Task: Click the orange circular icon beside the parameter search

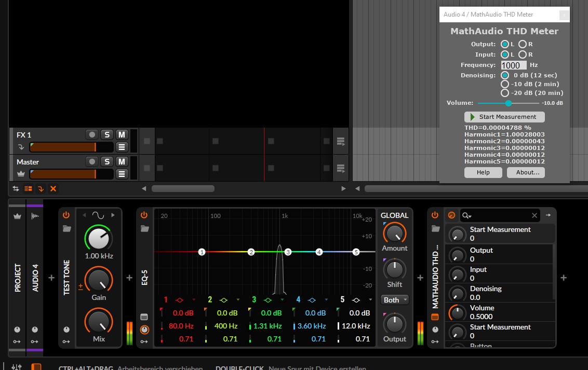Action: click(x=452, y=215)
